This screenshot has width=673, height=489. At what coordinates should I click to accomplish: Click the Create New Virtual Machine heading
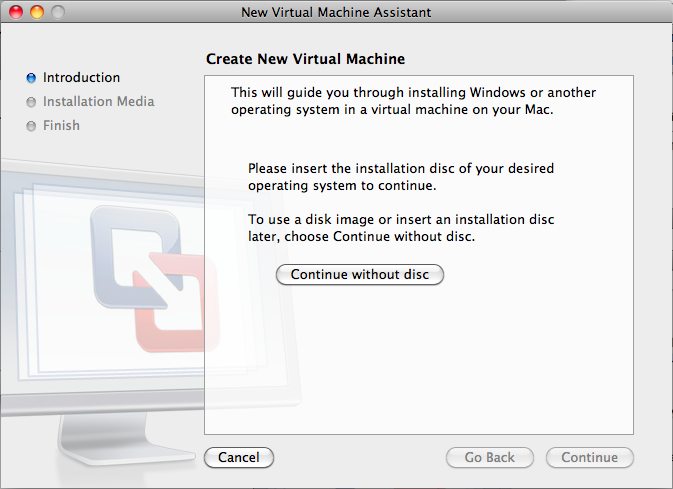pos(305,59)
